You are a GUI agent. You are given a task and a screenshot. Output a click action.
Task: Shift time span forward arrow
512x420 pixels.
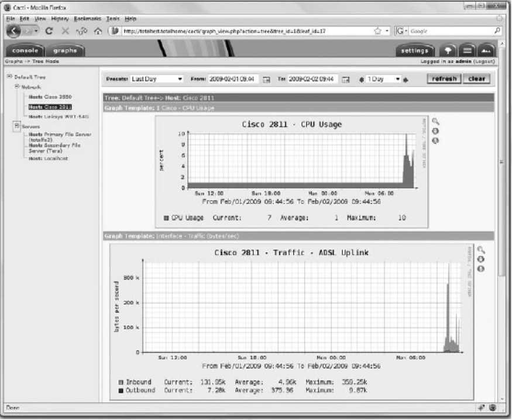point(406,80)
